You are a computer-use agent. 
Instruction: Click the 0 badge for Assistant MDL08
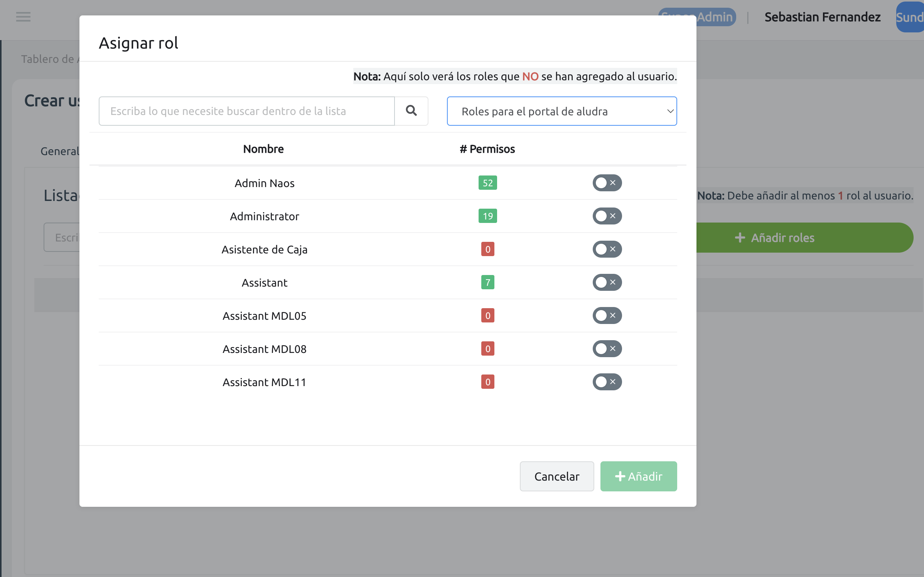[x=487, y=349]
